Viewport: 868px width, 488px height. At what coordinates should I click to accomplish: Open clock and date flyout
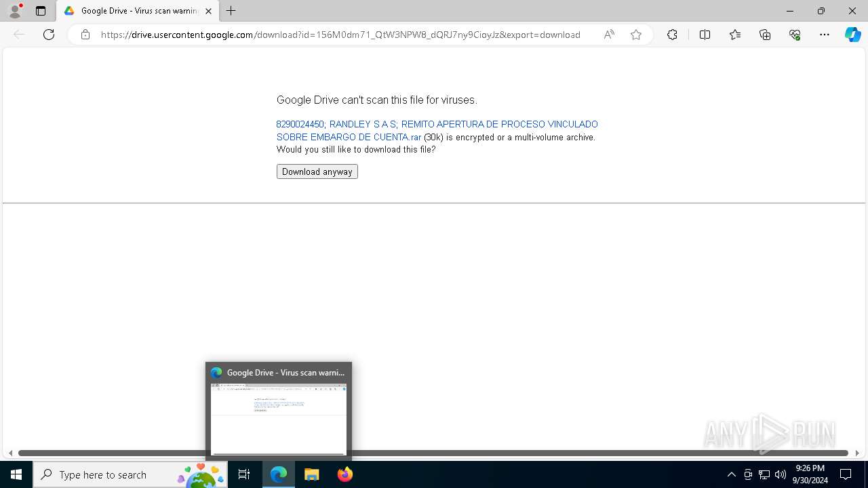810,474
